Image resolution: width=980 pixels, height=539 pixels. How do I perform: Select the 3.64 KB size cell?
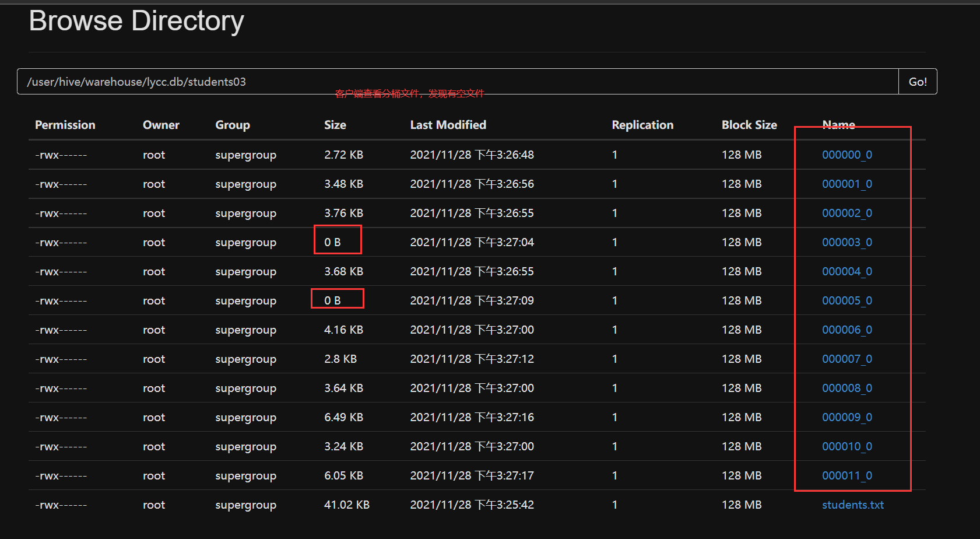tap(343, 388)
